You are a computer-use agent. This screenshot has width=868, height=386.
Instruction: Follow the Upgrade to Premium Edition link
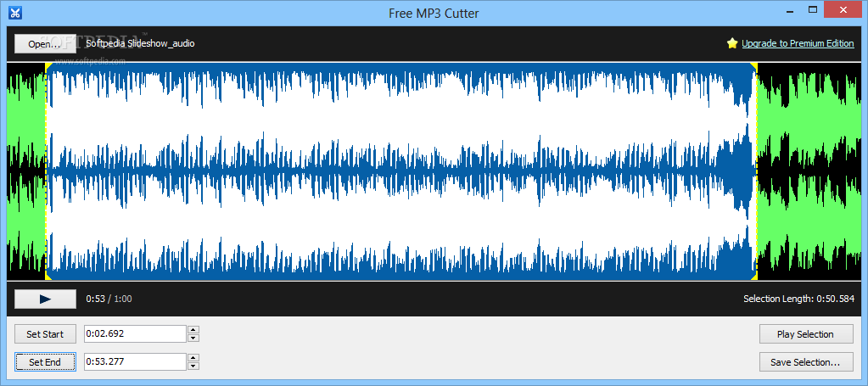[798, 43]
